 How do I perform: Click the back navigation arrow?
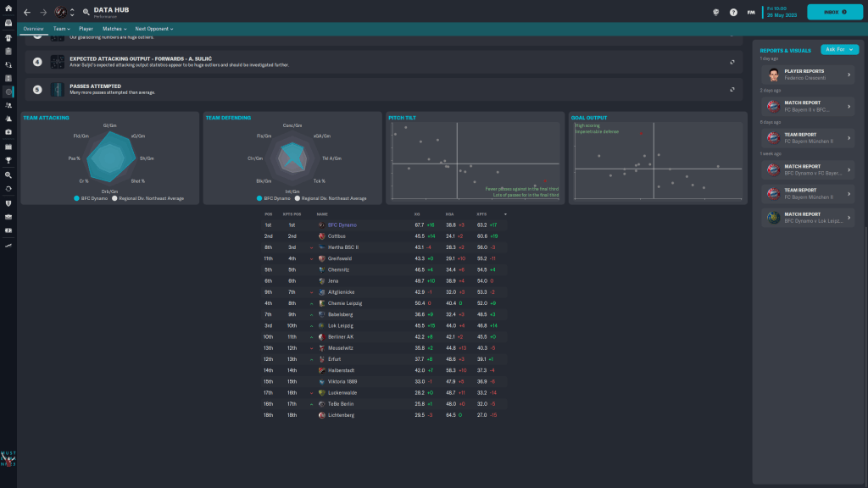26,13
